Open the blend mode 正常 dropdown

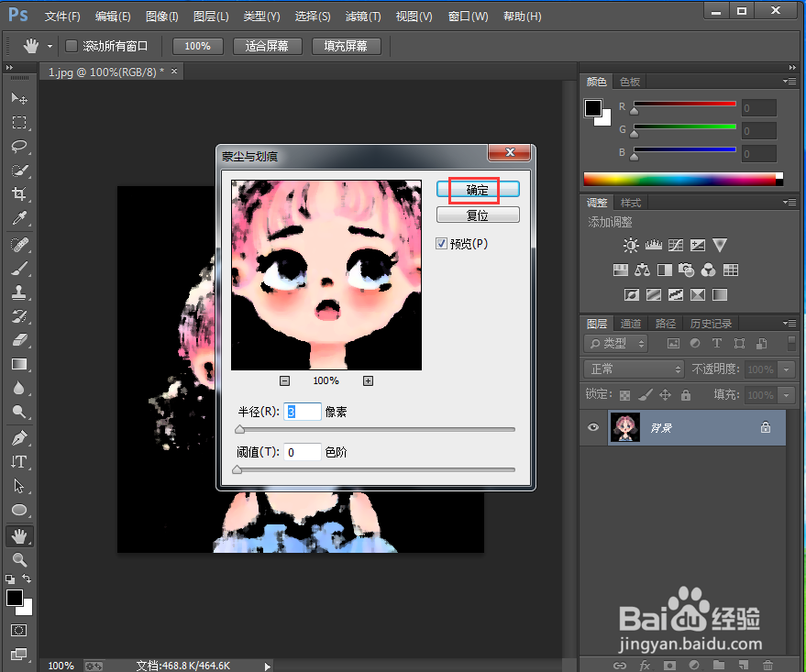(x=634, y=369)
